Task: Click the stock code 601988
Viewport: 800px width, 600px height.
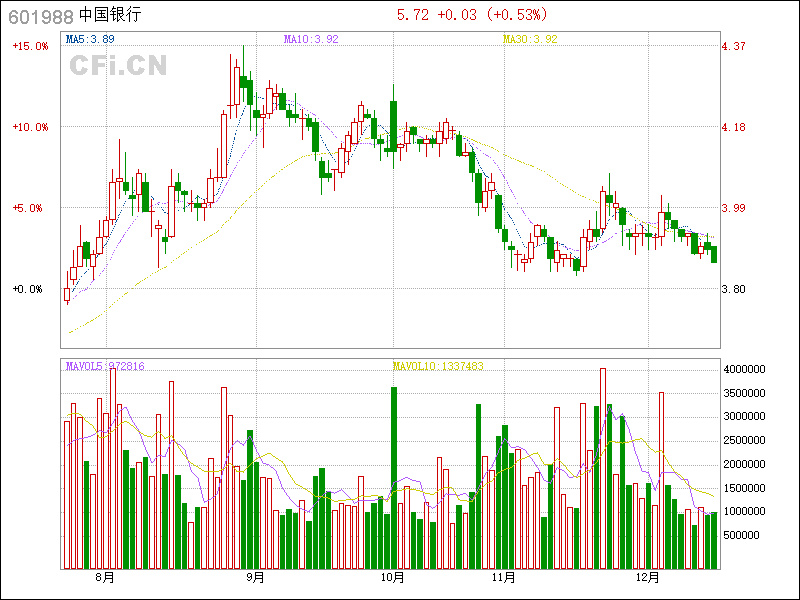Action: 39,15
